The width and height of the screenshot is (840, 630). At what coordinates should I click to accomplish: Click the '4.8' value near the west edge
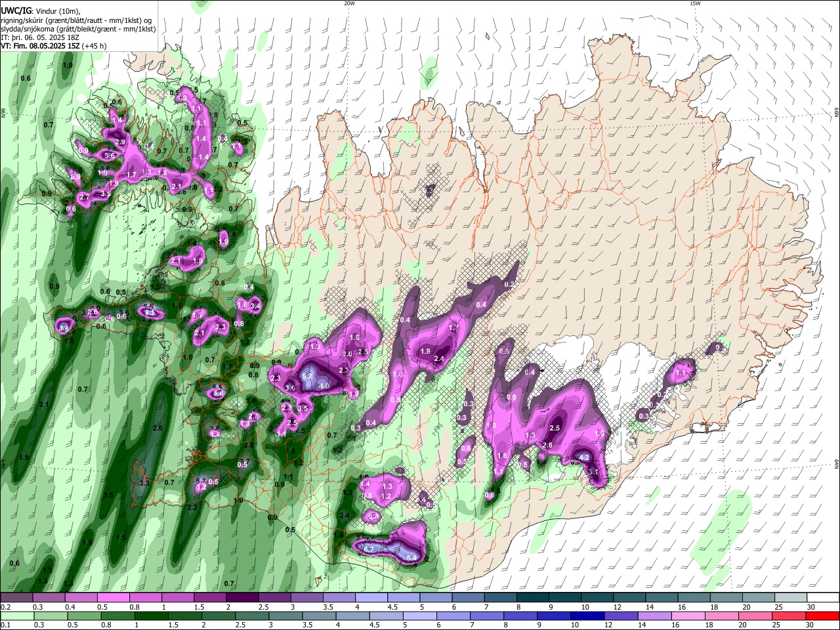(64, 328)
